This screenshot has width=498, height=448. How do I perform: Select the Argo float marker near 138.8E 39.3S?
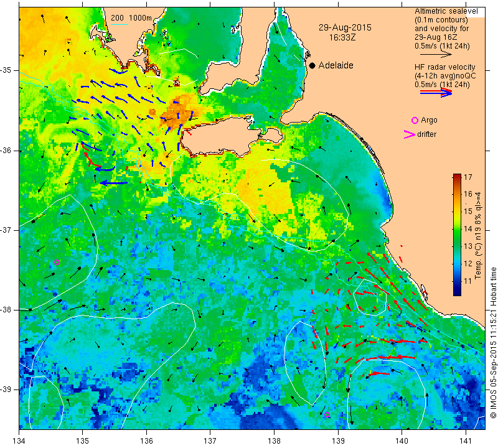[x=327, y=414]
